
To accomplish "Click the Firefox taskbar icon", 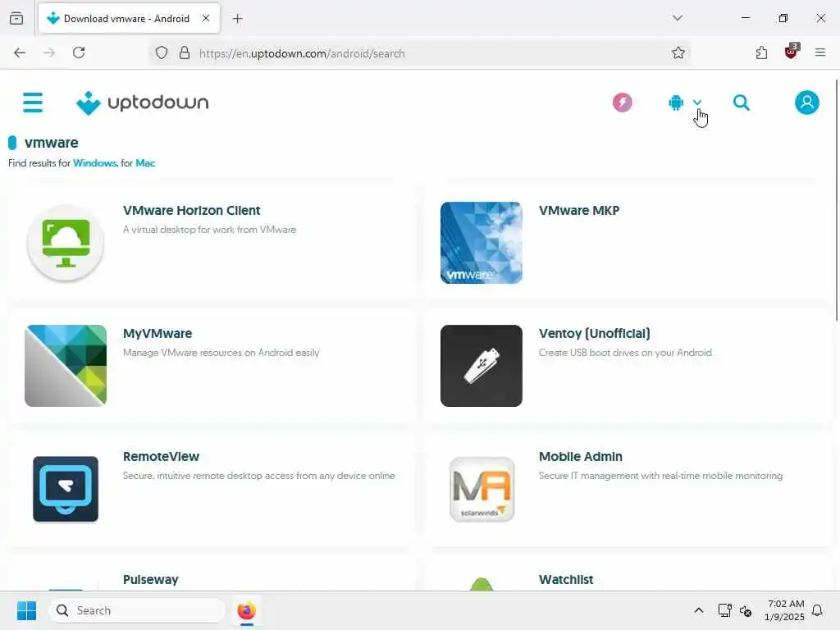I will tap(246, 610).
